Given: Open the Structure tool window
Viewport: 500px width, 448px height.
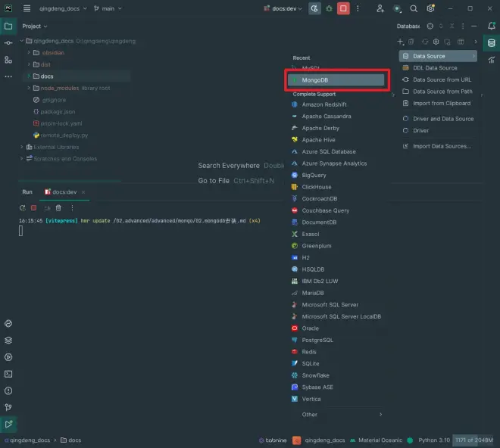Looking at the screenshot, I should coord(8,60).
